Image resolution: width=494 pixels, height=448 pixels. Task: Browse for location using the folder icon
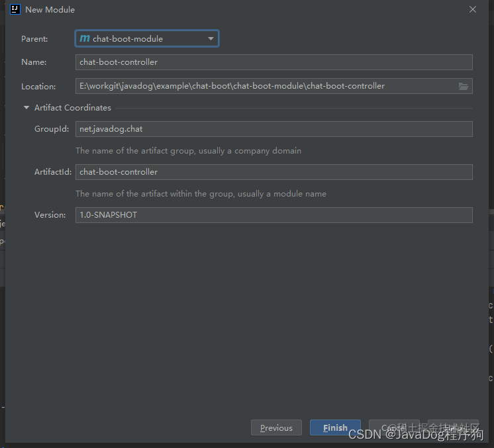point(464,86)
